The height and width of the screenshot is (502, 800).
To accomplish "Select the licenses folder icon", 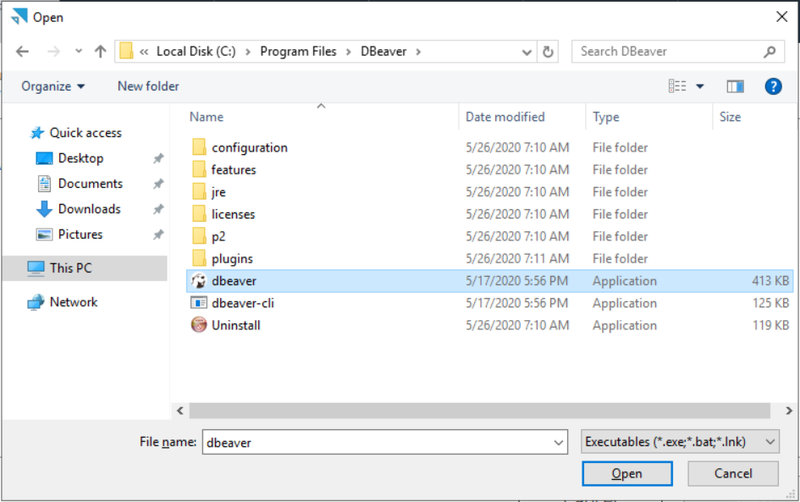I will pyautogui.click(x=199, y=214).
